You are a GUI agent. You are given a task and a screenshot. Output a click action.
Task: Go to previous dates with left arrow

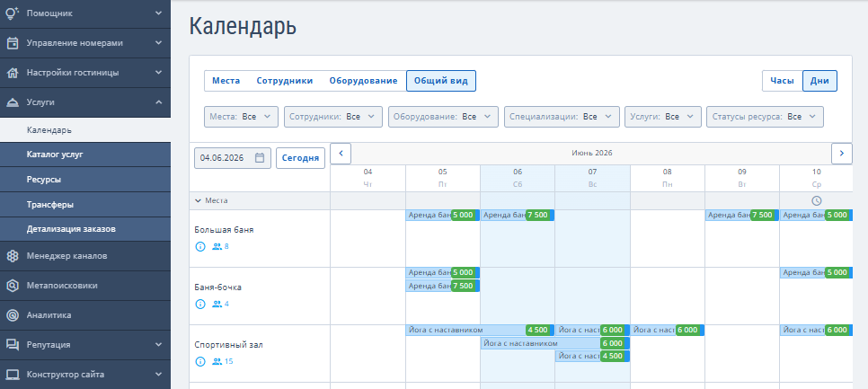tap(341, 154)
